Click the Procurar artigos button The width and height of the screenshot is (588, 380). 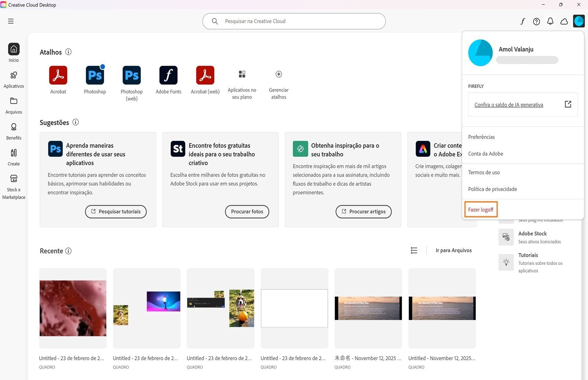(x=363, y=212)
